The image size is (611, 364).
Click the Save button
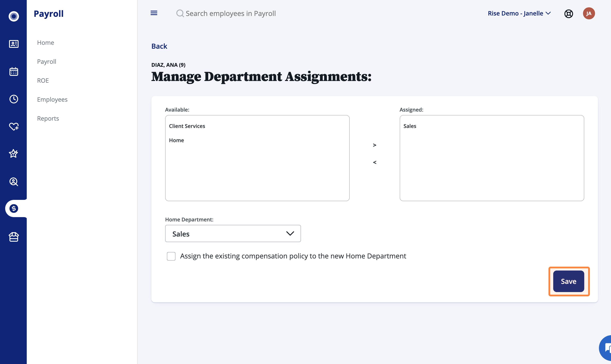pos(569,281)
